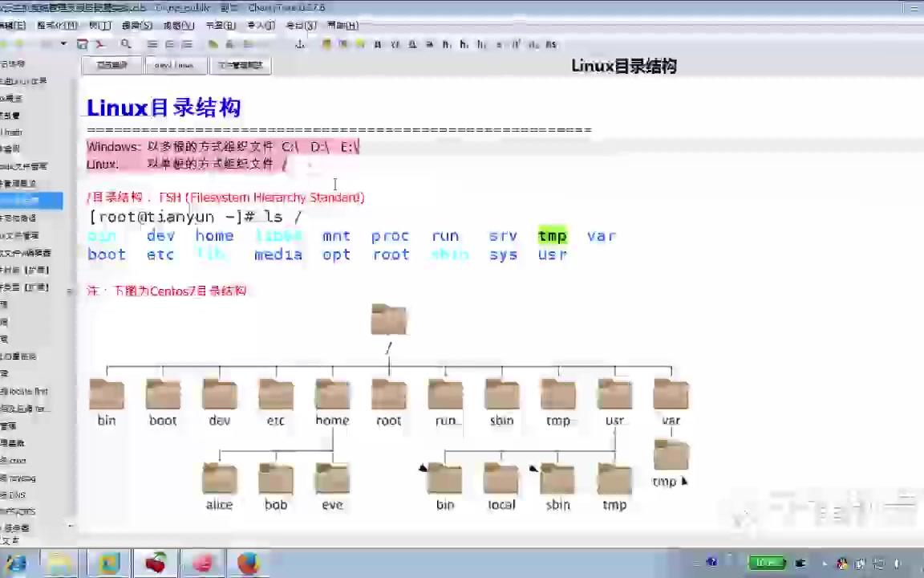Open the 帮助(H) menu

tap(343, 25)
